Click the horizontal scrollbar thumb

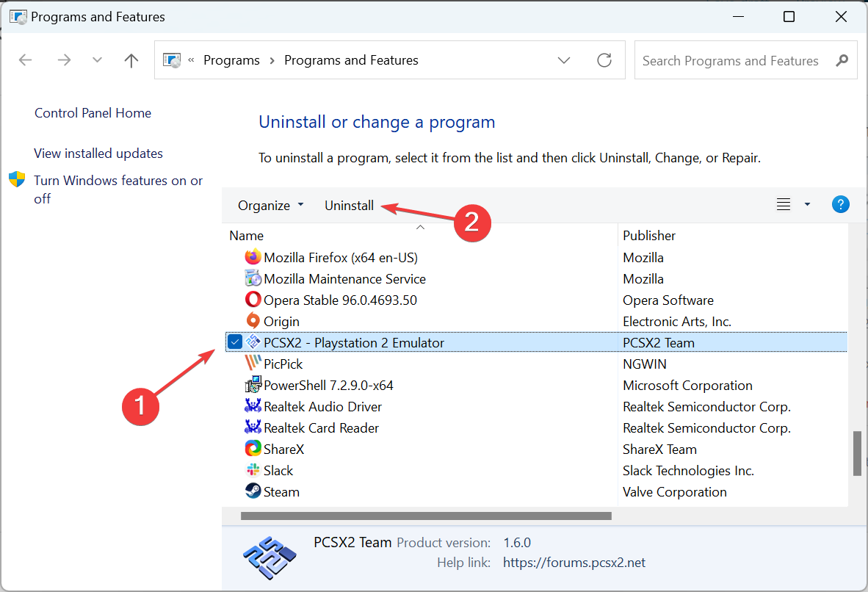click(x=426, y=516)
